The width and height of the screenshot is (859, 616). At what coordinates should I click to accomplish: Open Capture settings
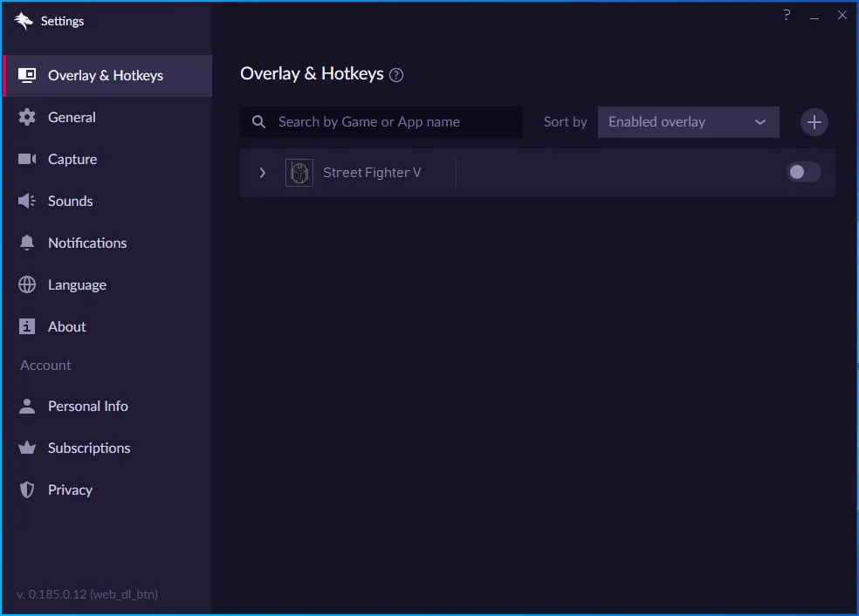click(x=107, y=159)
